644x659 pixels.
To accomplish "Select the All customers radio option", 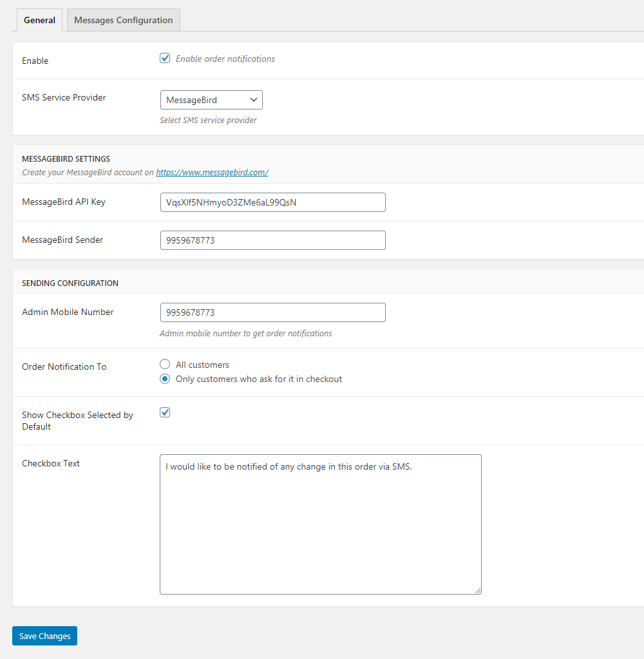I will pos(165,365).
